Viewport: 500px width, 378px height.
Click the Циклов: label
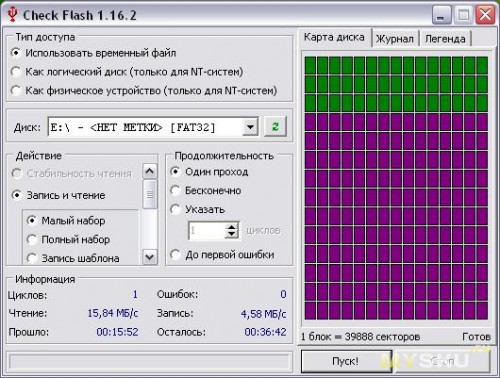pos(28,295)
